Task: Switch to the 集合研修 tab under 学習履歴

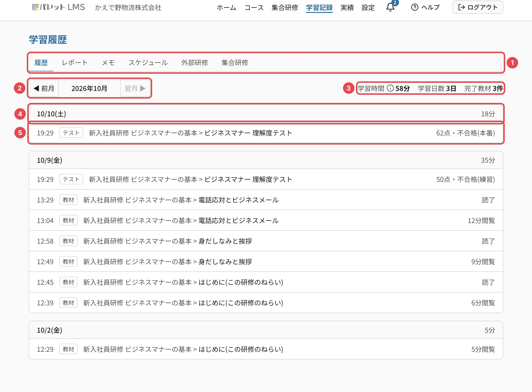Action: click(x=235, y=63)
